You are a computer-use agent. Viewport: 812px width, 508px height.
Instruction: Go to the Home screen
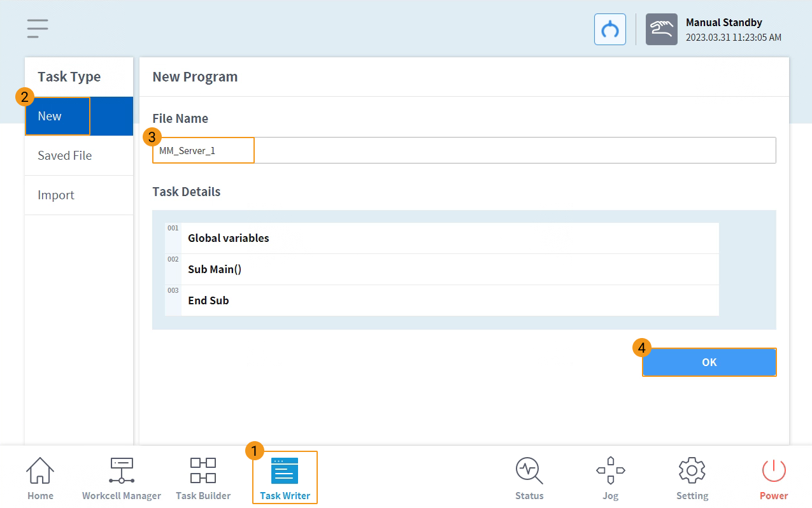click(x=40, y=478)
